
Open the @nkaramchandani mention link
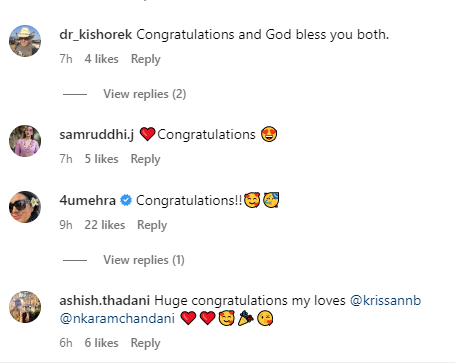click(x=117, y=319)
